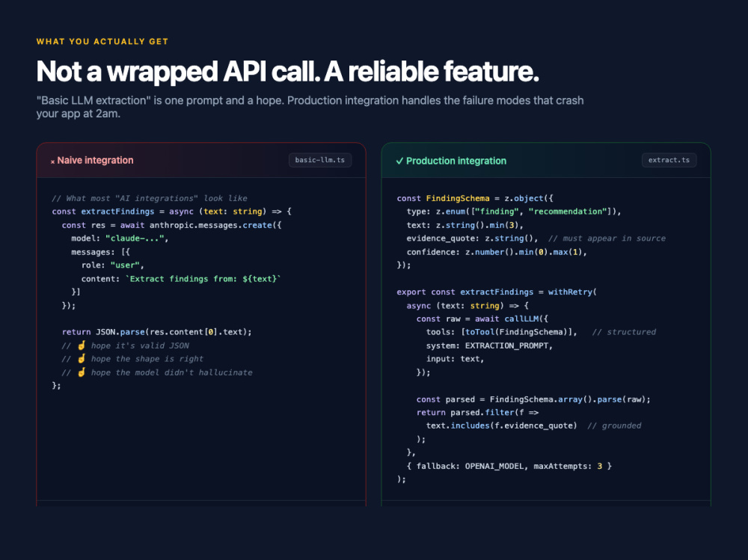Click the comment '// structured'
The width and height of the screenshot is (748, 560).
tap(624, 332)
